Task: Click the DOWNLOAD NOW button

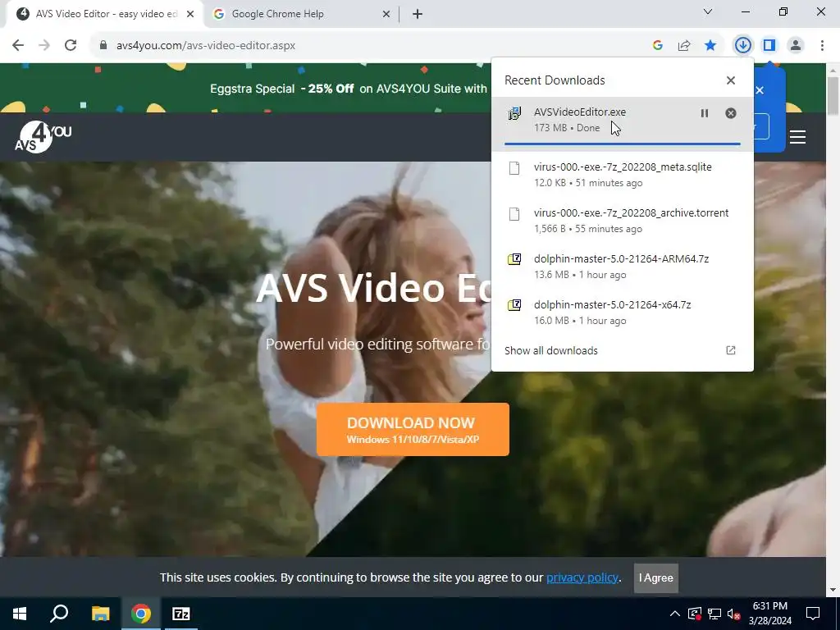Action: point(413,430)
